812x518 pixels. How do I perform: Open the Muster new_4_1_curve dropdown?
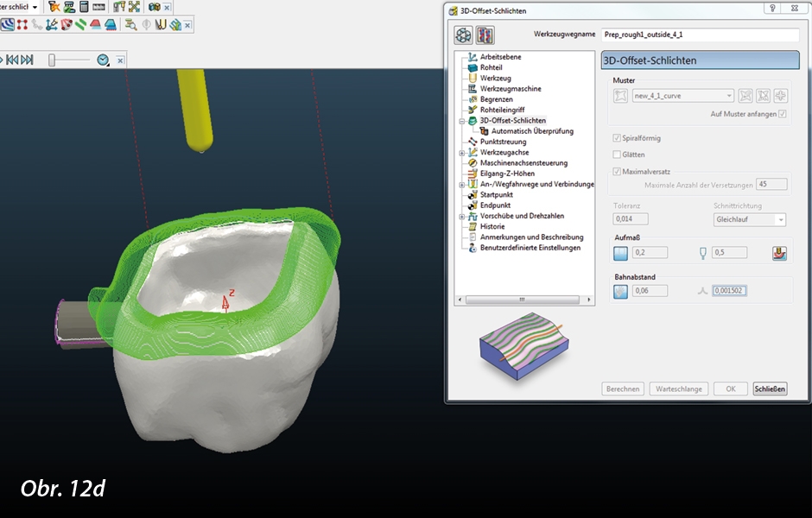click(729, 96)
